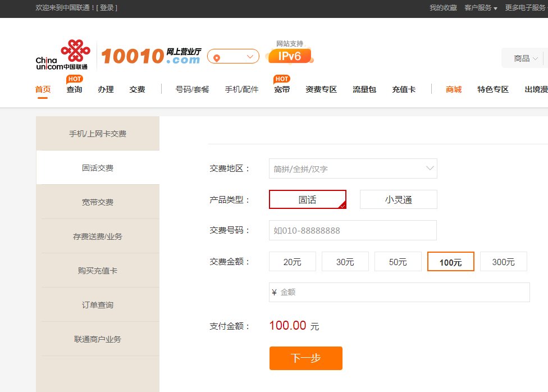This screenshot has height=392, width=548.
Task: Click the IPv6 website support badge
Action: pos(289,56)
